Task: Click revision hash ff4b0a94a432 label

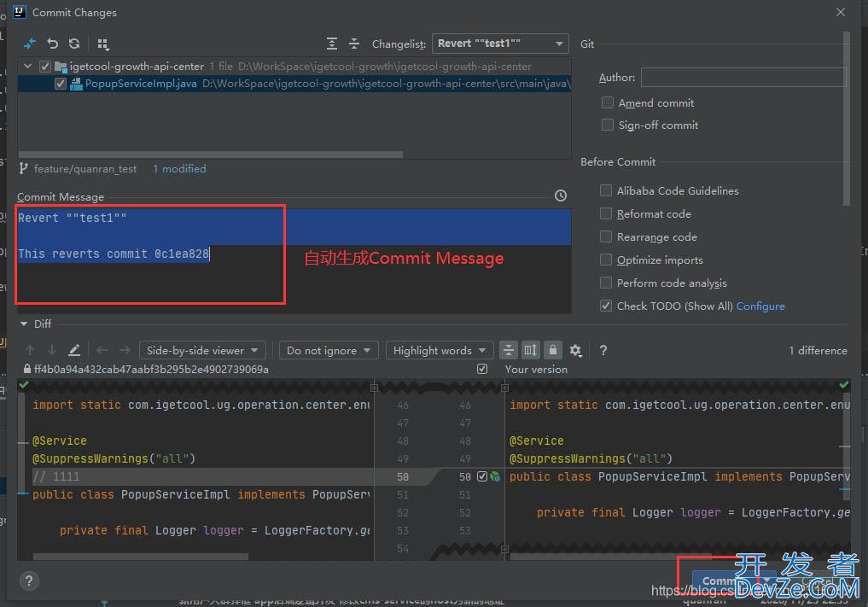Action: coord(151,369)
